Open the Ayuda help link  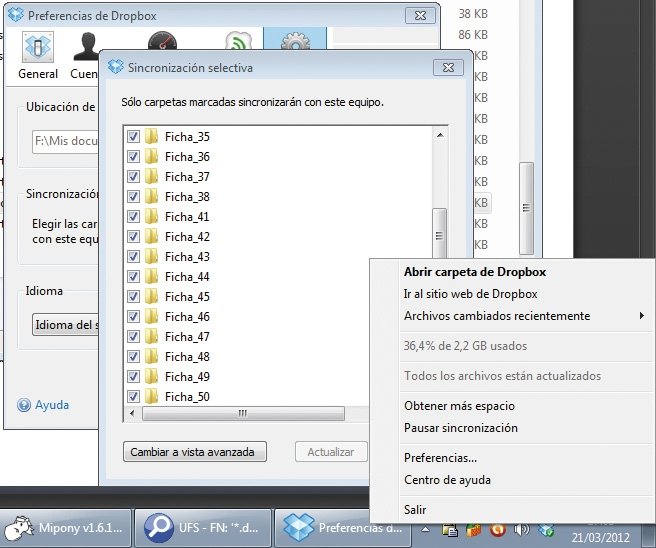52,405
